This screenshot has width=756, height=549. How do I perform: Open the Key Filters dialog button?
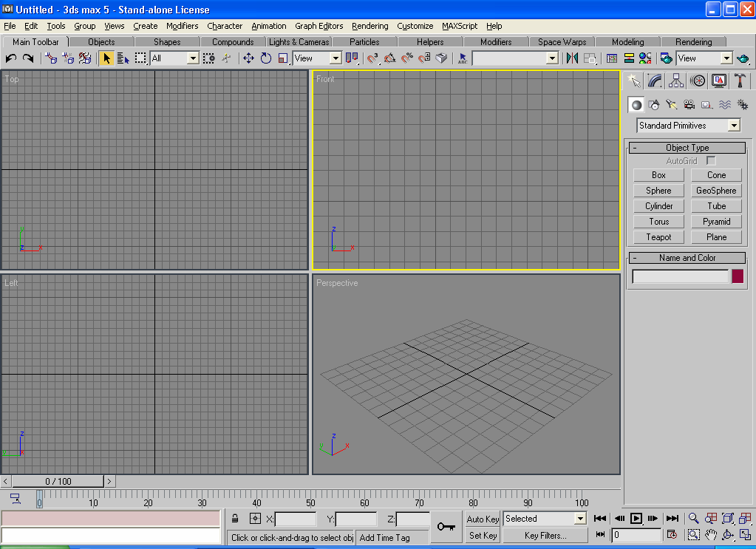coord(545,536)
